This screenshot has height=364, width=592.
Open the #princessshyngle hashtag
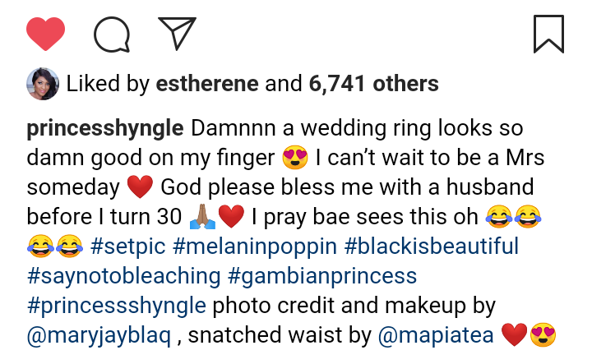[116, 306]
